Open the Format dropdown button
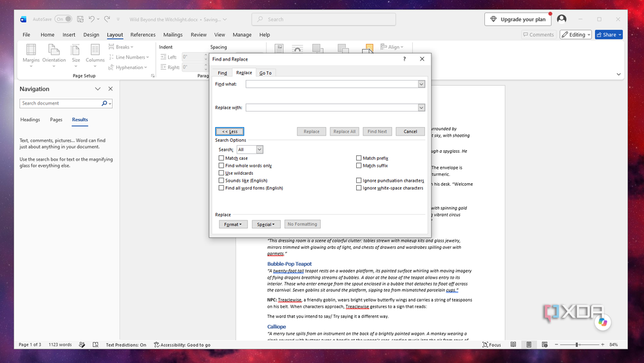The image size is (644, 363). 233,224
